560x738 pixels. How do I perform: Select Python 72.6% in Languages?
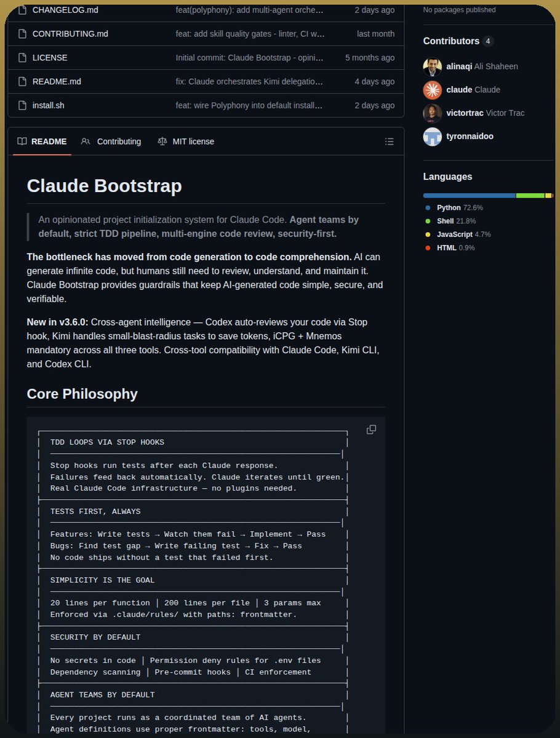point(454,207)
